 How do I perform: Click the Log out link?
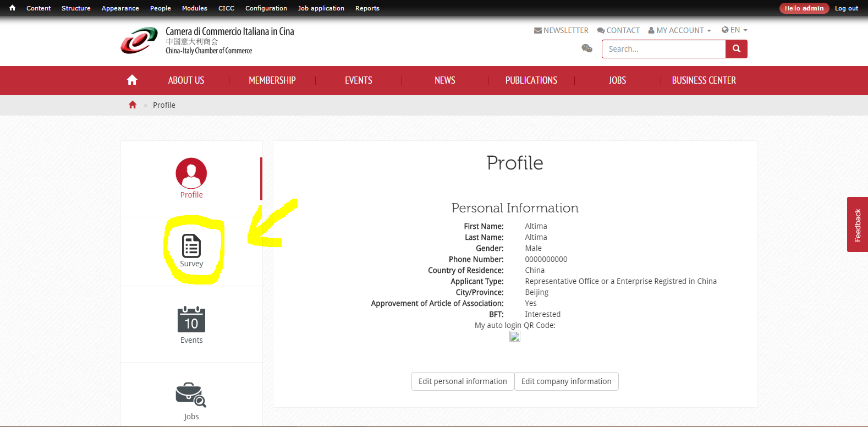[846, 8]
